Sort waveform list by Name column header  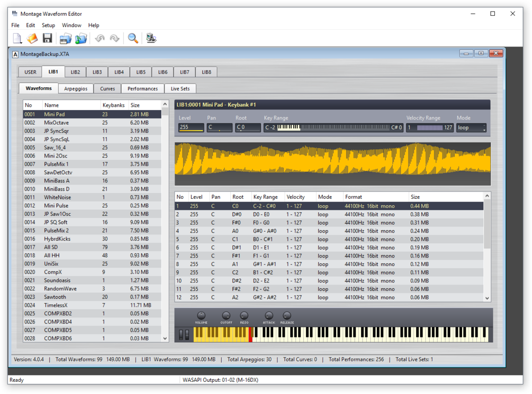[71, 105]
